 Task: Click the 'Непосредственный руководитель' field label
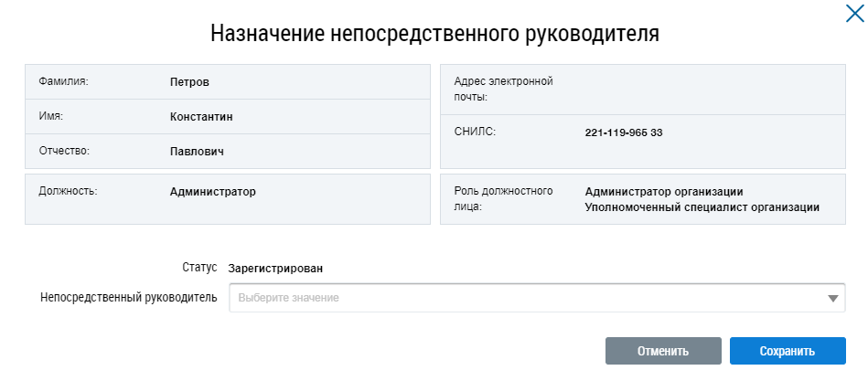[x=129, y=298]
